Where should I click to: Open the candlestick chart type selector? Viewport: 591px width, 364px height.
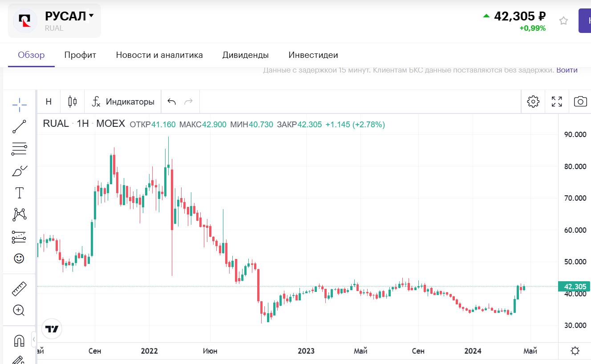click(73, 101)
